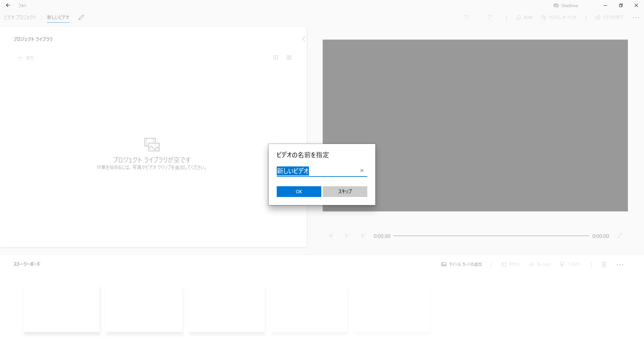Maximize/restore the フォト window
This screenshot has width=644, height=349.
point(621,5)
